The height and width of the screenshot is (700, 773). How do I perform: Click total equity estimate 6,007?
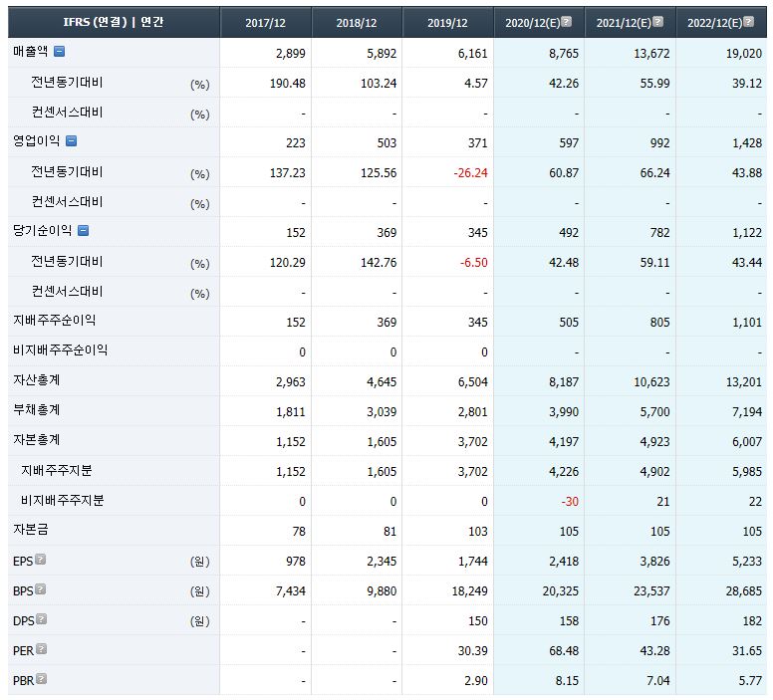pyautogui.click(x=746, y=442)
